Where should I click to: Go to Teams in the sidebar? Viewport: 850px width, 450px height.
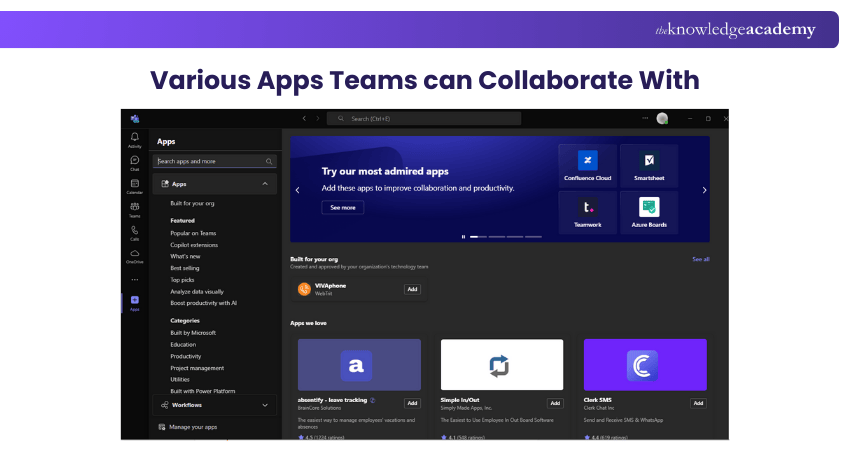click(x=134, y=209)
